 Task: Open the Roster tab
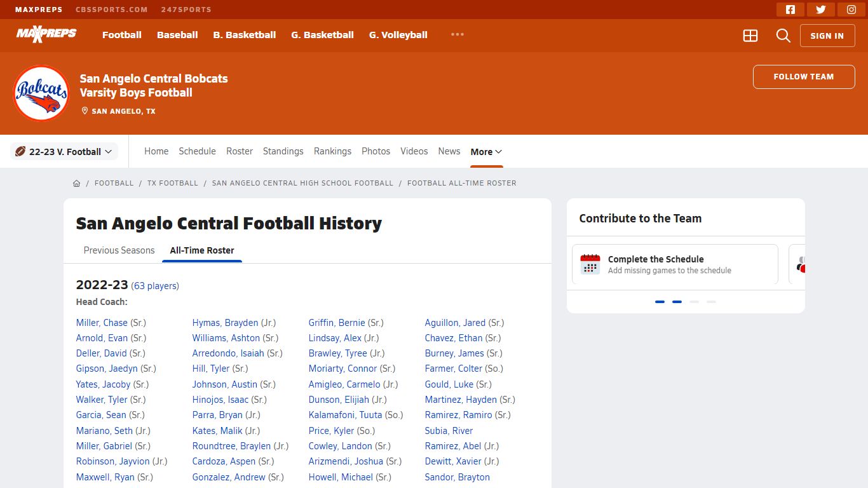click(240, 151)
